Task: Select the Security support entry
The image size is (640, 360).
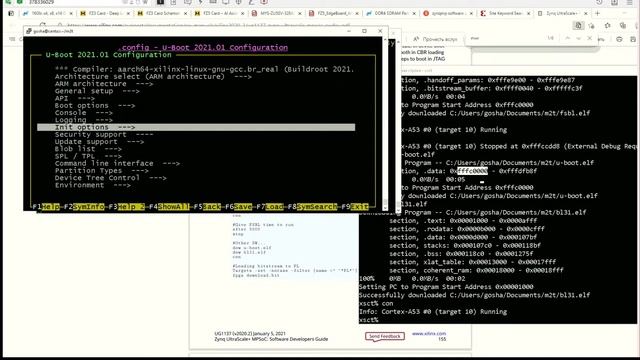Action: pos(104,135)
